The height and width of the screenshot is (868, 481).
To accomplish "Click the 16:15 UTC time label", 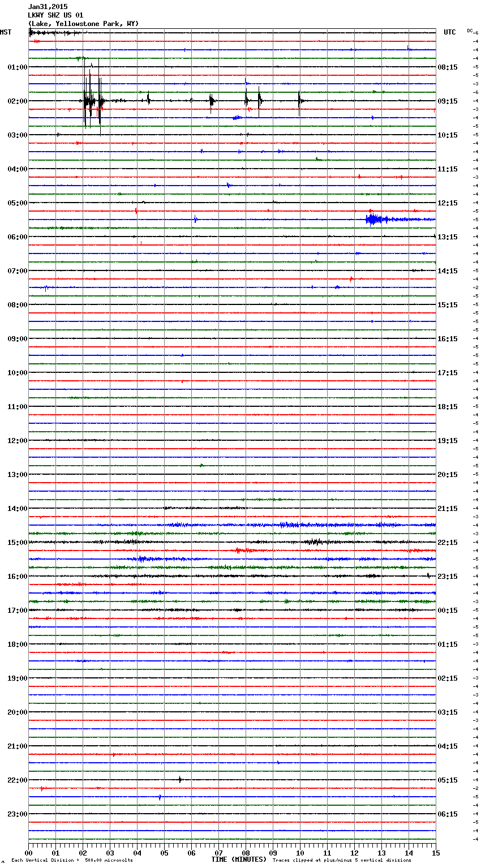I will (448, 339).
